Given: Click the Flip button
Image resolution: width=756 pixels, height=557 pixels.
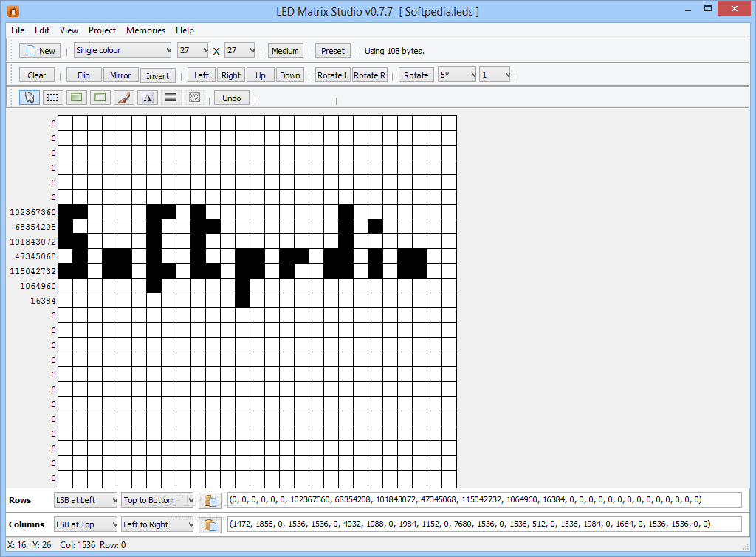Looking at the screenshot, I should (x=83, y=75).
